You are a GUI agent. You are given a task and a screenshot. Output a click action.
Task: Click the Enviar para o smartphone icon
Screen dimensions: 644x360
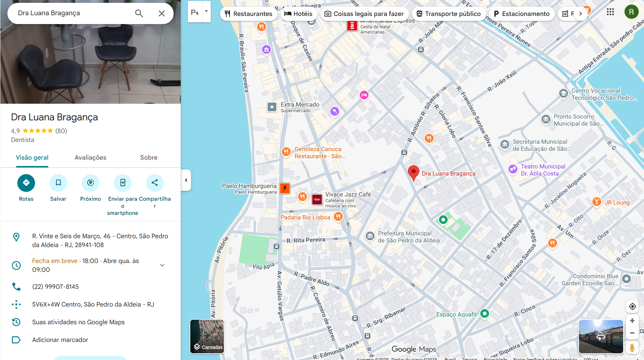pos(122,183)
